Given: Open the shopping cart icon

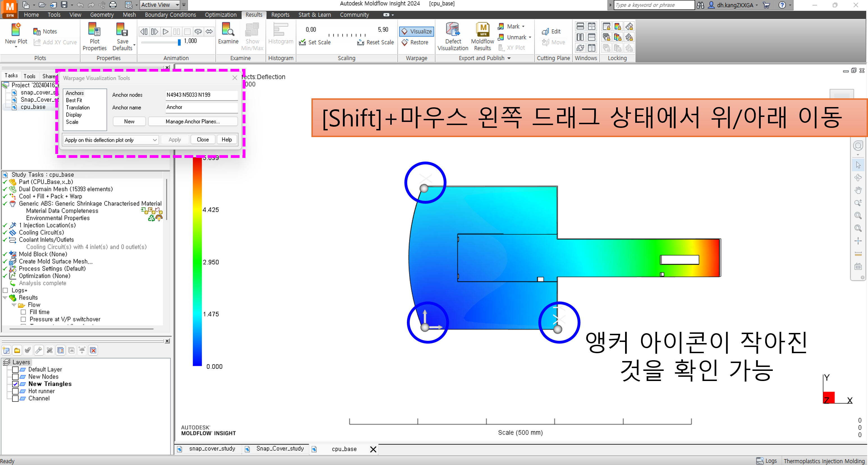Looking at the screenshot, I should click(767, 5).
